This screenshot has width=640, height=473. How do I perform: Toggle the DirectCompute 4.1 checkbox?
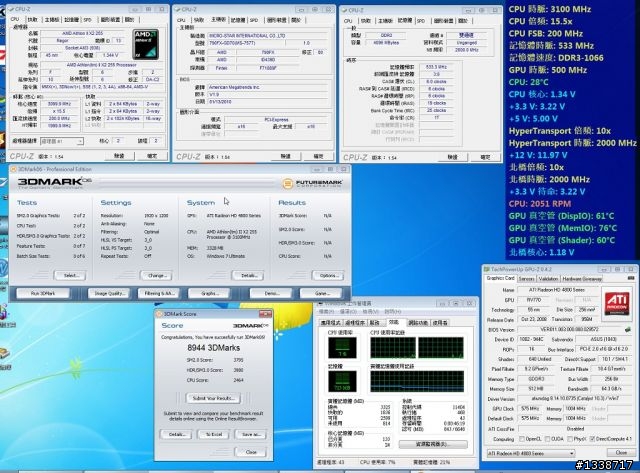pyautogui.click(x=592, y=439)
